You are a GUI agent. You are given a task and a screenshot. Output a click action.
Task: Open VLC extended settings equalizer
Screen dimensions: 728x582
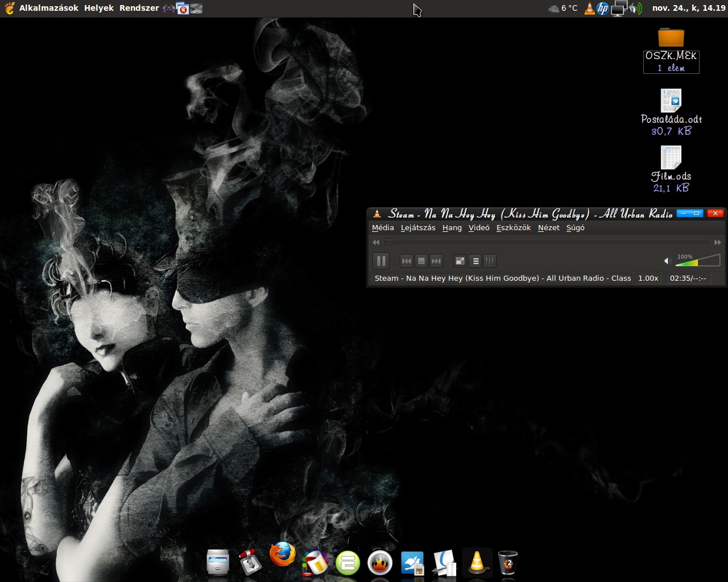[x=490, y=261]
